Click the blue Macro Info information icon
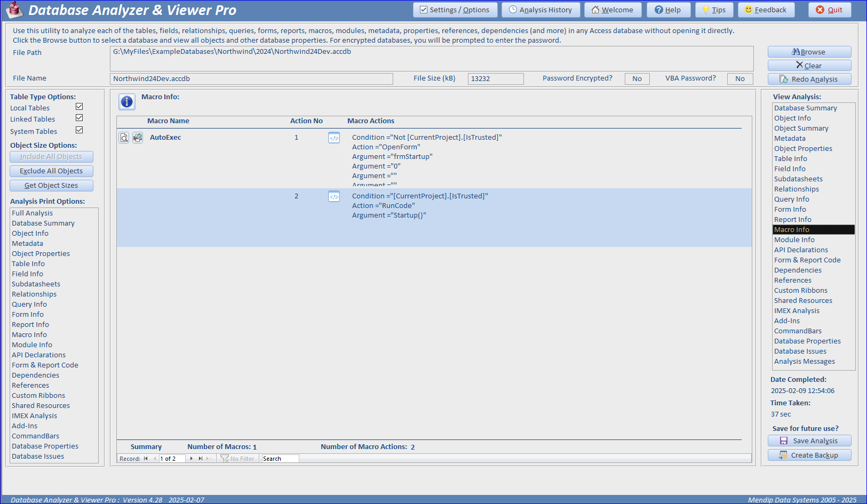Image resolution: width=867 pixels, height=504 pixels. click(126, 101)
